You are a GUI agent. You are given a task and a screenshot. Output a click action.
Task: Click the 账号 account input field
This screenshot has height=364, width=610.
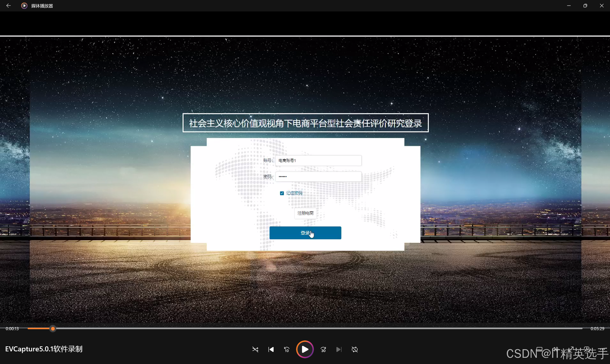[x=318, y=160]
